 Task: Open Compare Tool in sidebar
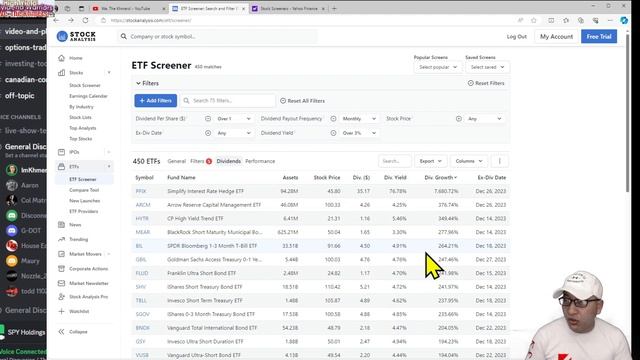pos(84,190)
